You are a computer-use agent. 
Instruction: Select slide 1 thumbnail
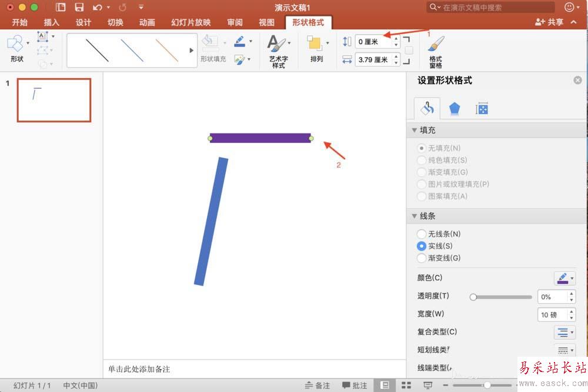click(54, 100)
